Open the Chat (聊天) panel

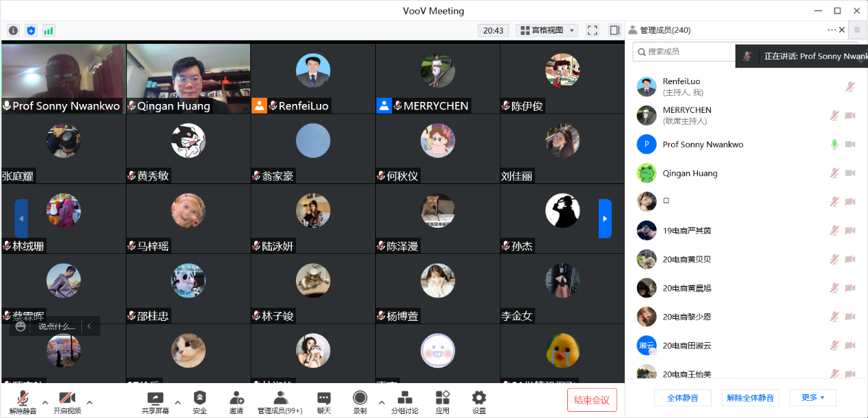pyautogui.click(x=324, y=402)
